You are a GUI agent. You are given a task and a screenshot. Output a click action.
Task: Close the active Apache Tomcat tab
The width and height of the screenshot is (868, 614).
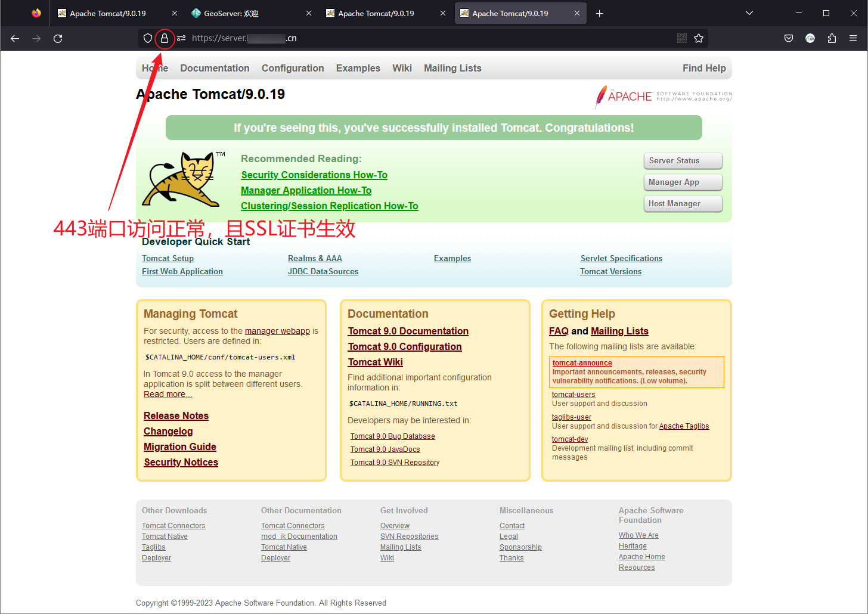click(x=577, y=13)
